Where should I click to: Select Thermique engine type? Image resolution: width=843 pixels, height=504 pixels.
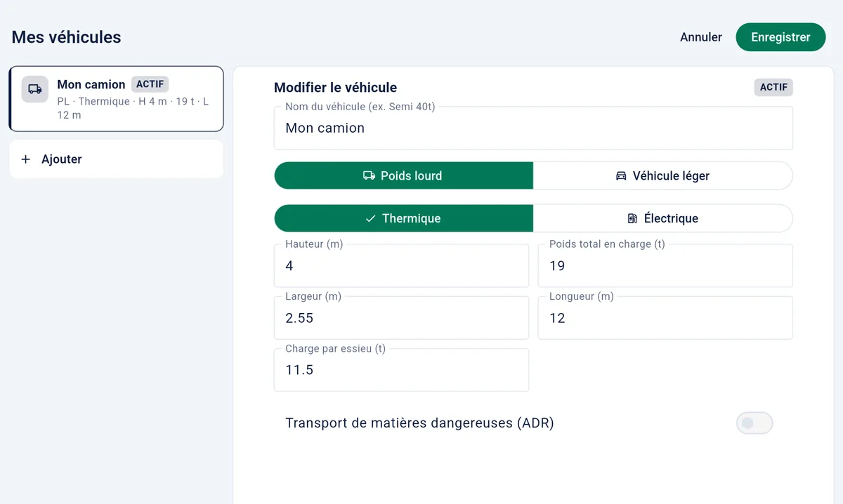click(x=403, y=218)
